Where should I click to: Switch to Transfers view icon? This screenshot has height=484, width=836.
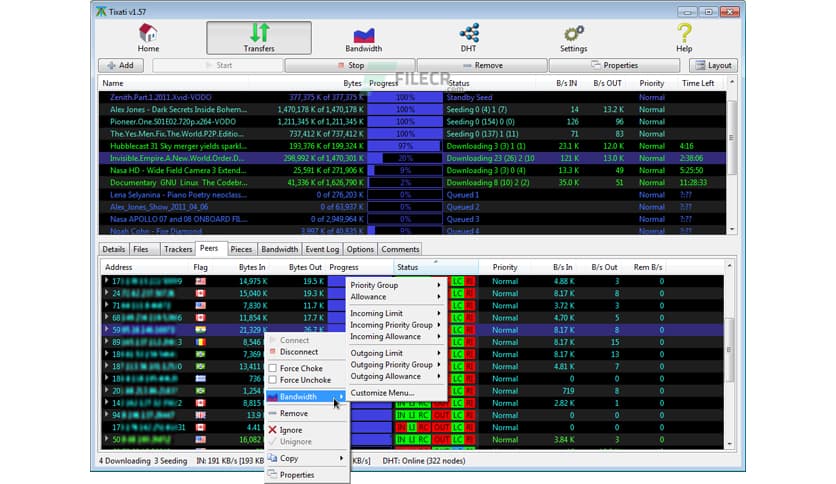coord(259,34)
